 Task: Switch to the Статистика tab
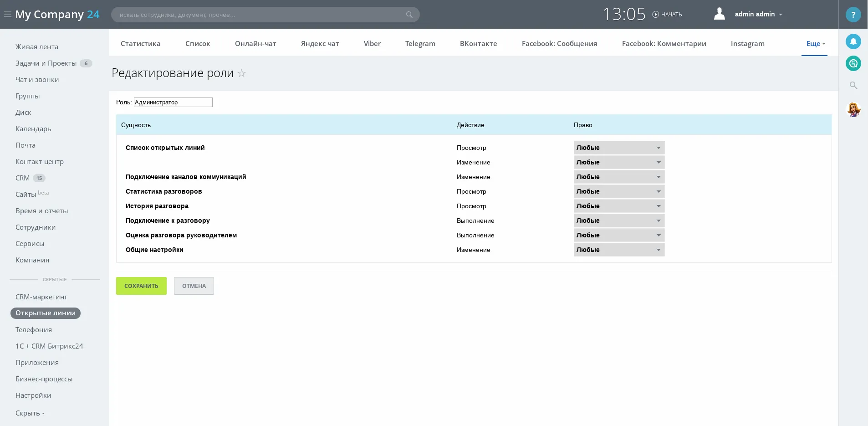(x=140, y=44)
